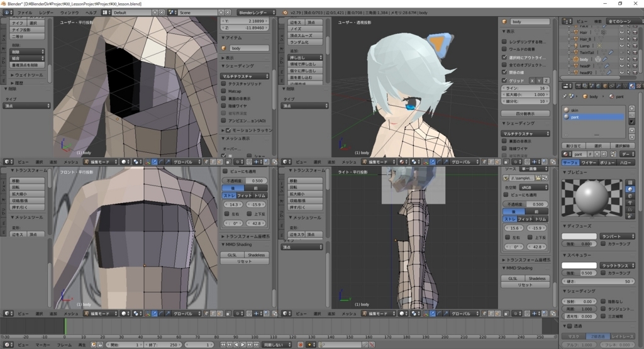Screen dimensions: 644x349
Task: Enable 透過 transparency checkbox
Action: pyautogui.click(x=570, y=326)
